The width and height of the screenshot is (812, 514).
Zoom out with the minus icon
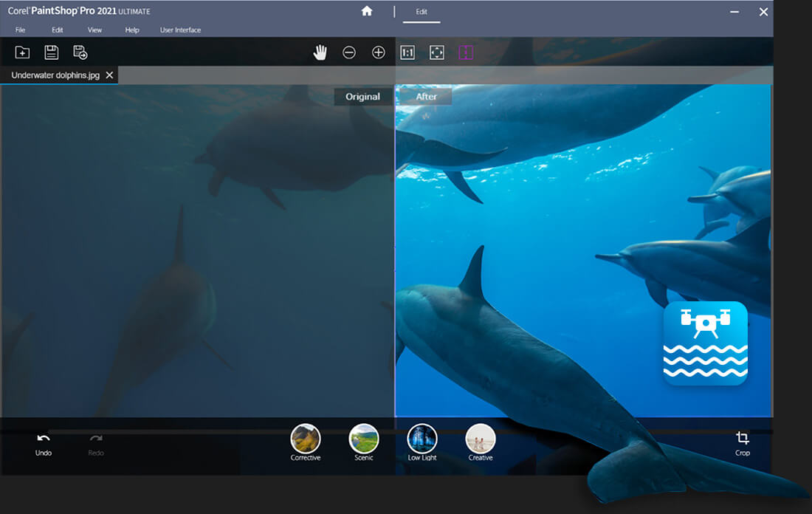(349, 52)
